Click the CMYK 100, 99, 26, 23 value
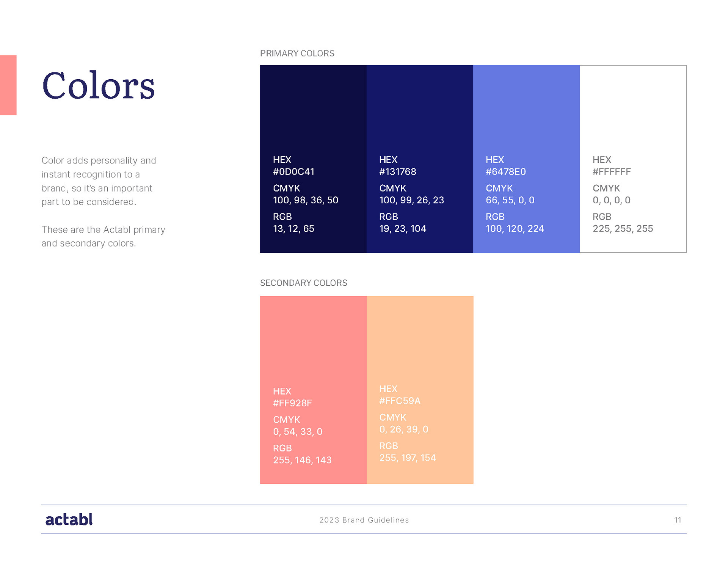The width and height of the screenshot is (728, 563). 411,200
